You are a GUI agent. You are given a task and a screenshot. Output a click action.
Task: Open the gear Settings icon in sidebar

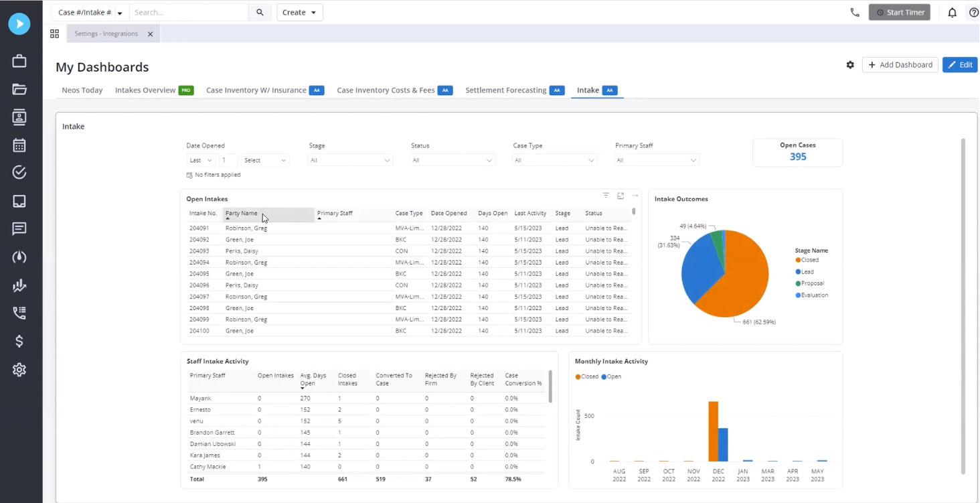(x=19, y=369)
